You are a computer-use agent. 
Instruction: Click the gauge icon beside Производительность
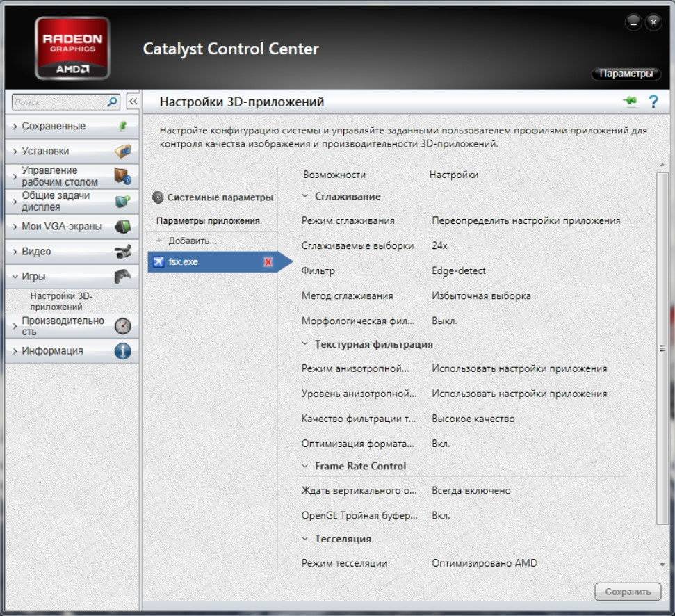click(122, 326)
